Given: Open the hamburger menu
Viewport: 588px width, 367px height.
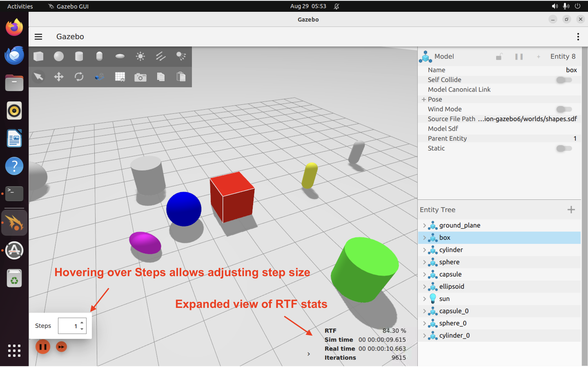Looking at the screenshot, I should (x=38, y=37).
